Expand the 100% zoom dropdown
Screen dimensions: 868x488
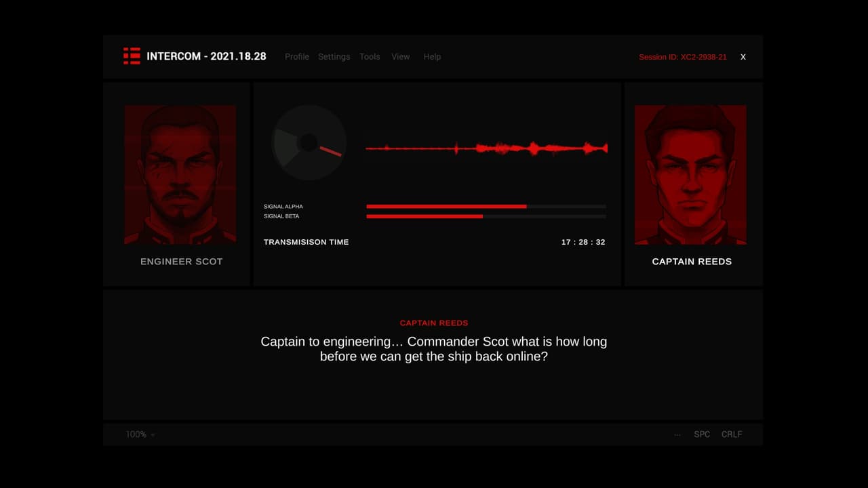click(x=140, y=434)
